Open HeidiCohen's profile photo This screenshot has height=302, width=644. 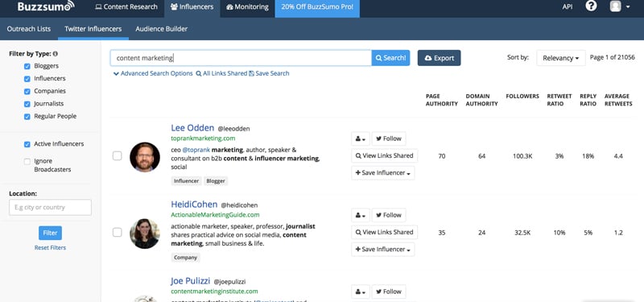click(x=145, y=234)
